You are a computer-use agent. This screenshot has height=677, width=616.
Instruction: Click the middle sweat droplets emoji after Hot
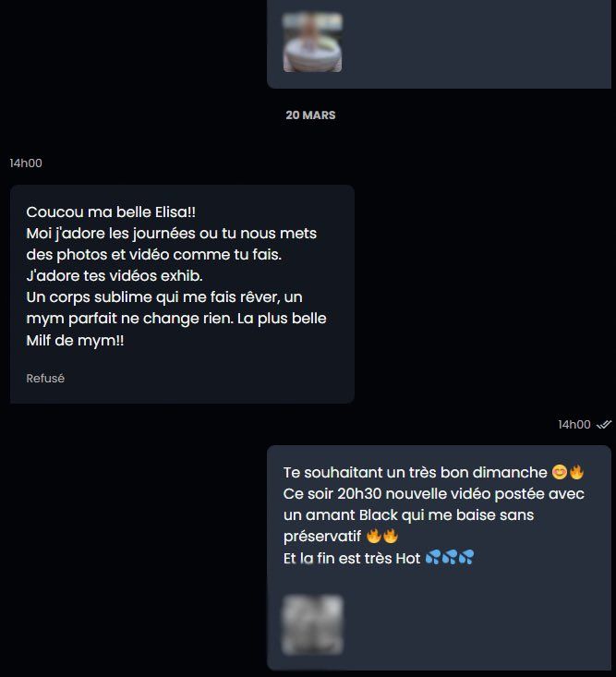(450, 558)
